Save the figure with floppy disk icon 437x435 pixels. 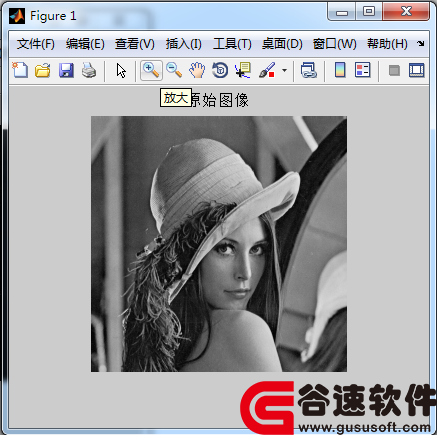pyautogui.click(x=66, y=70)
